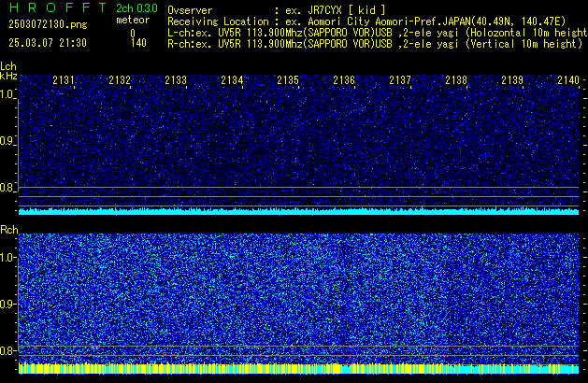Click the kHz unit label
This screenshot has height=383, width=588.
(8, 76)
